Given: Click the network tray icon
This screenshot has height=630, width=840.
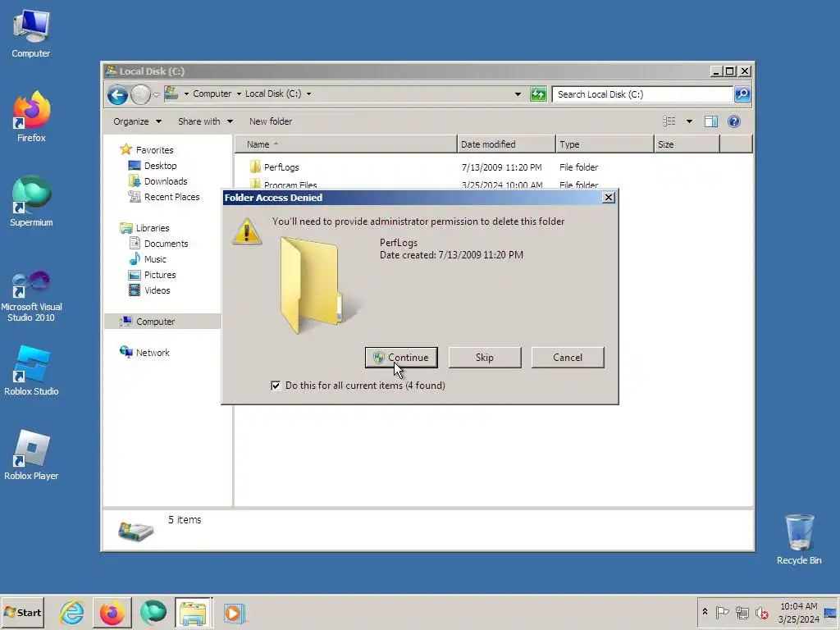Looking at the screenshot, I should tap(742, 612).
